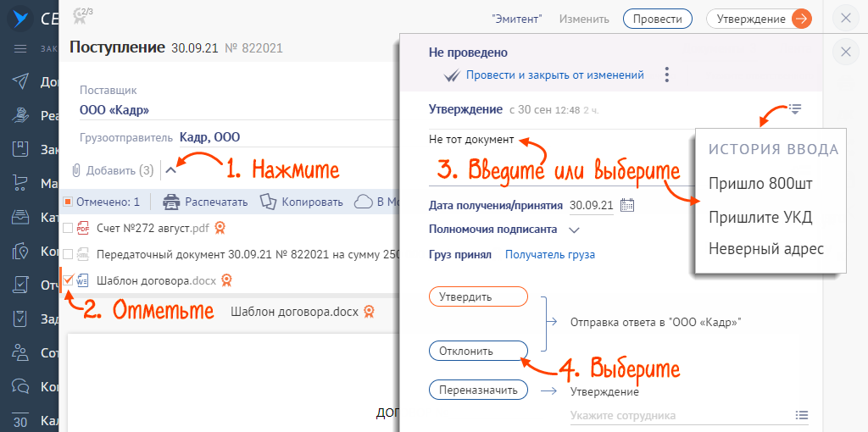868x432 pixels.
Task: Toggle the Отмечено select-all checkbox
Action: coord(68,202)
